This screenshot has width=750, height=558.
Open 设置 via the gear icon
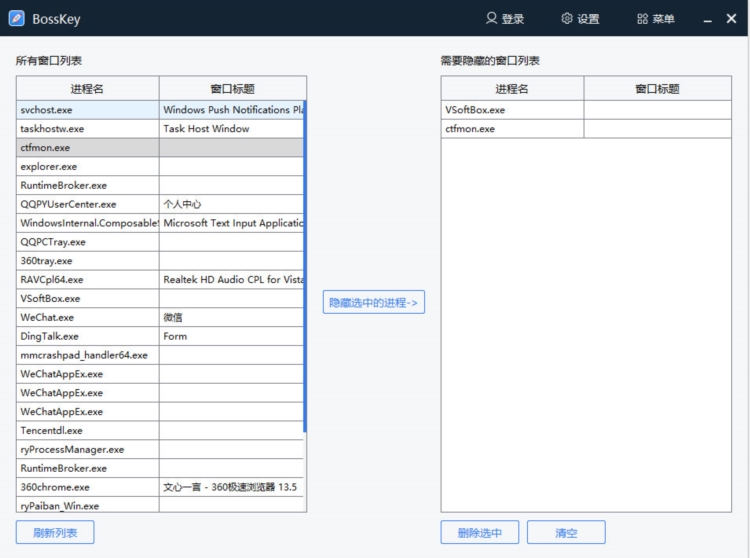pyautogui.click(x=567, y=18)
